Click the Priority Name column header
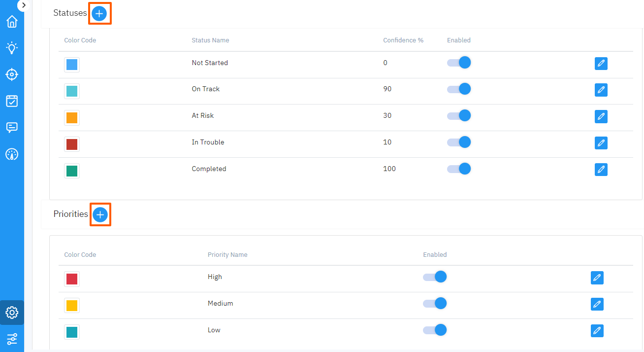This screenshot has height=352, width=644. pyautogui.click(x=227, y=255)
